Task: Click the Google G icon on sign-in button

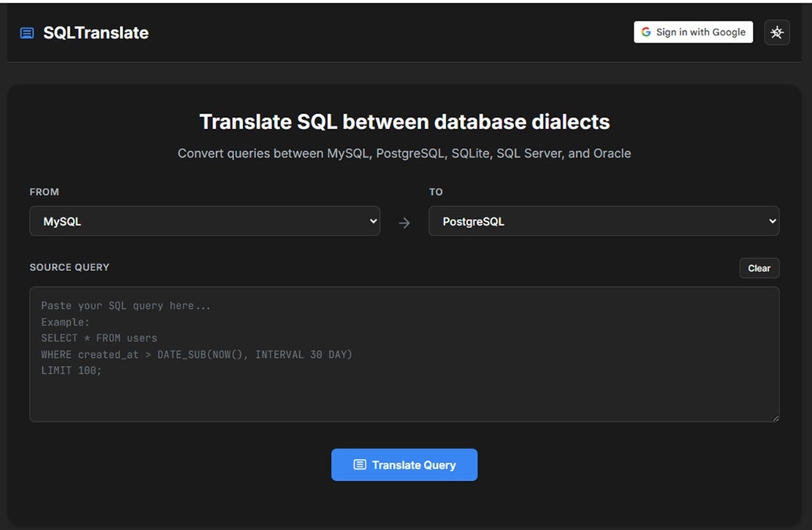Action: click(645, 32)
